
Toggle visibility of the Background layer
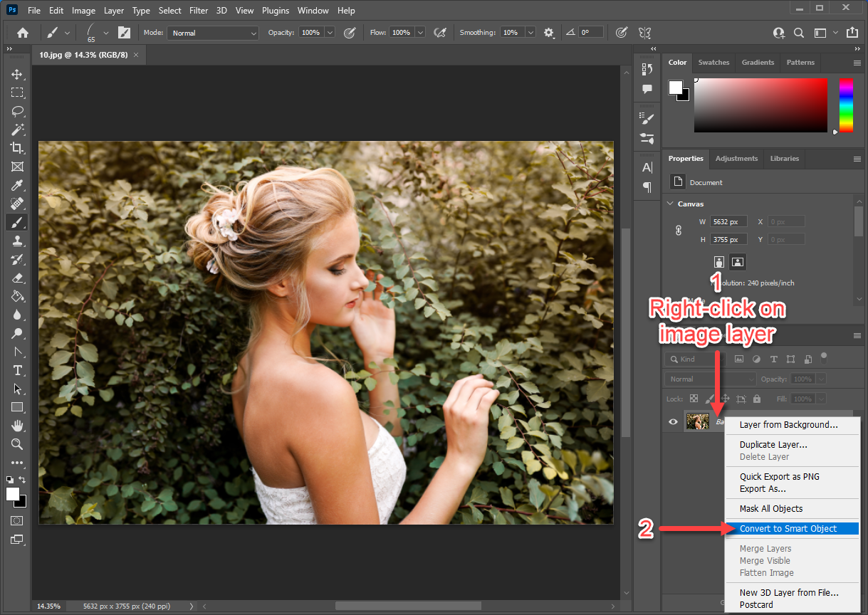coord(672,421)
